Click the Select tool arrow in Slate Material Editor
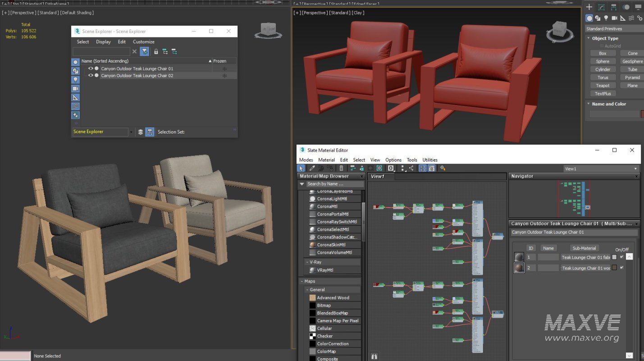This screenshot has height=361, width=644. (301, 168)
